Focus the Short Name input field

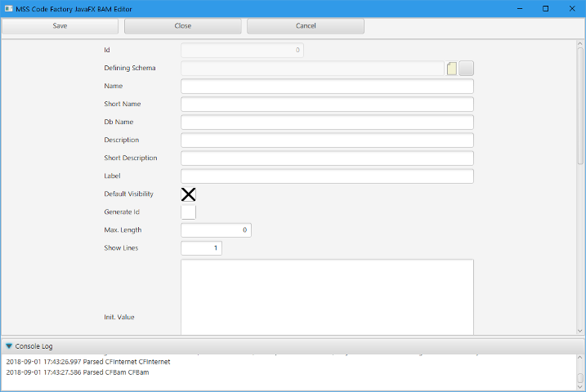pyautogui.click(x=327, y=105)
